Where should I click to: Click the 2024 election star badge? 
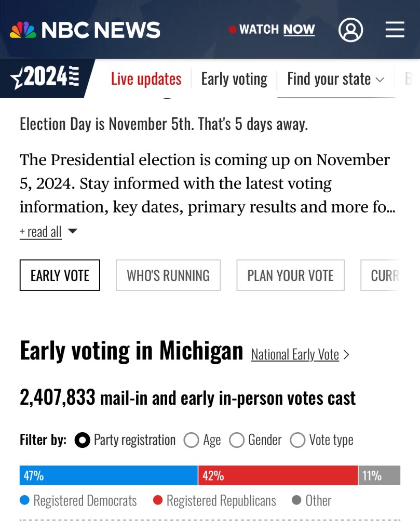(45, 78)
